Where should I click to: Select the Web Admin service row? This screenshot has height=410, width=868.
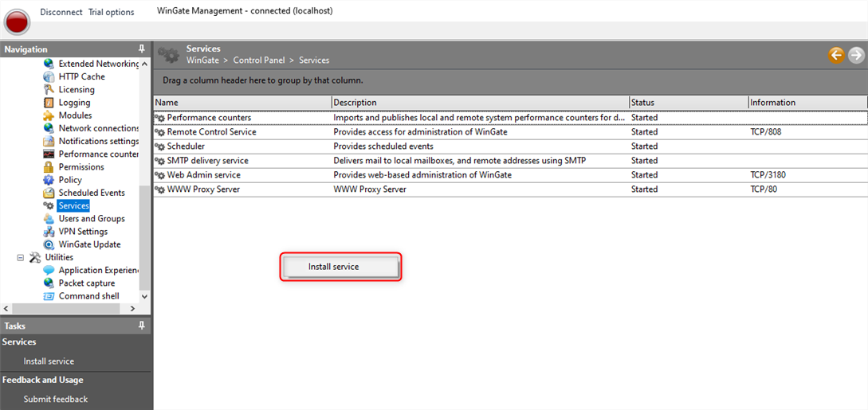click(510, 175)
